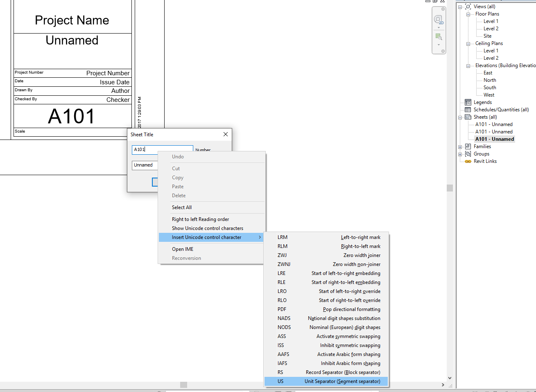
Task: Close the Navigation Bar with its X icon
Action: pos(442,8)
